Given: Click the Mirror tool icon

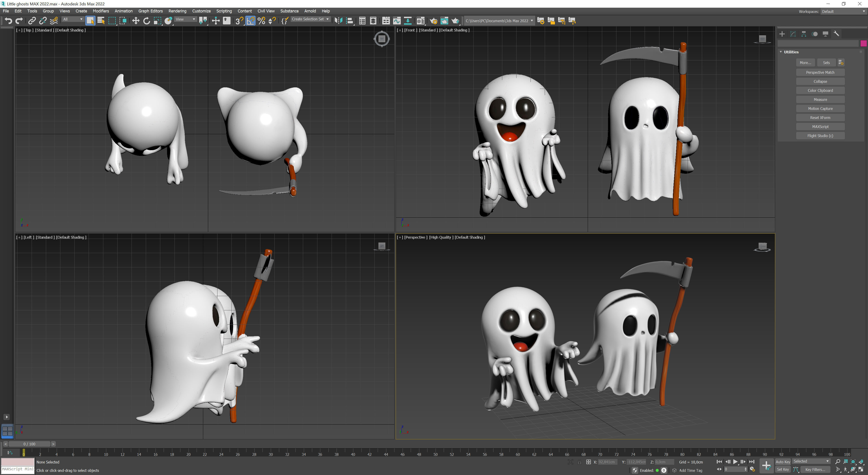Looking at the screenshot, I should [339, 21].
